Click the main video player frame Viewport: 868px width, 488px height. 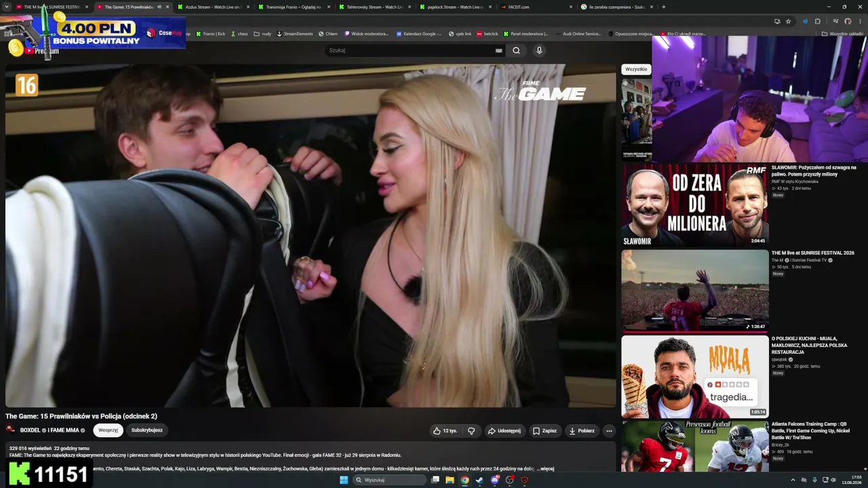click(311, 235)
